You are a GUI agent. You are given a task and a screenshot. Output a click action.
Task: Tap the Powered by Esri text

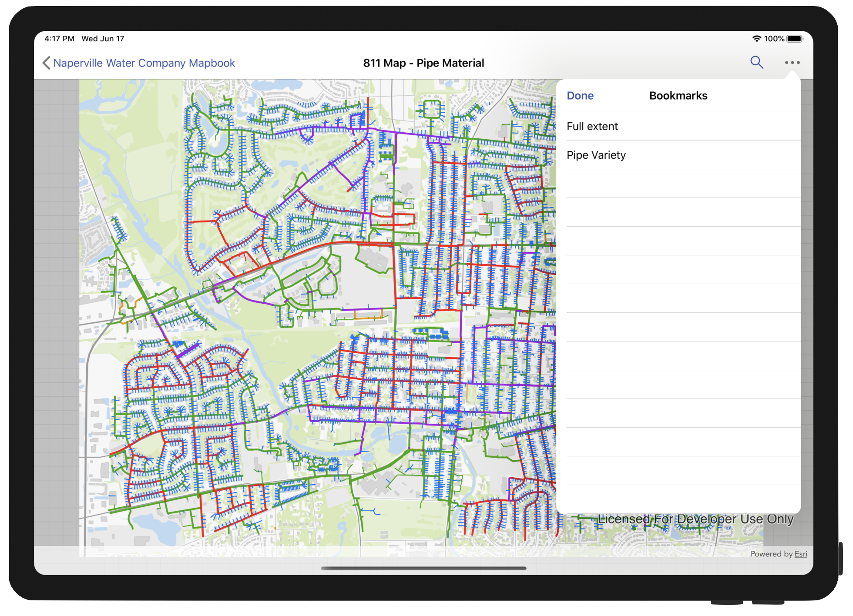tap(779, 554)
